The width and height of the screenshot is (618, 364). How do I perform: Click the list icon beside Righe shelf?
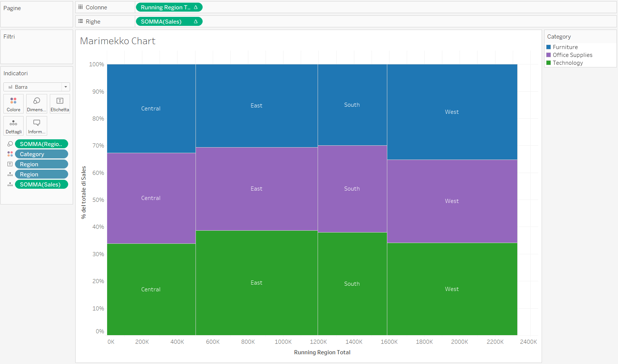[80, 21]
